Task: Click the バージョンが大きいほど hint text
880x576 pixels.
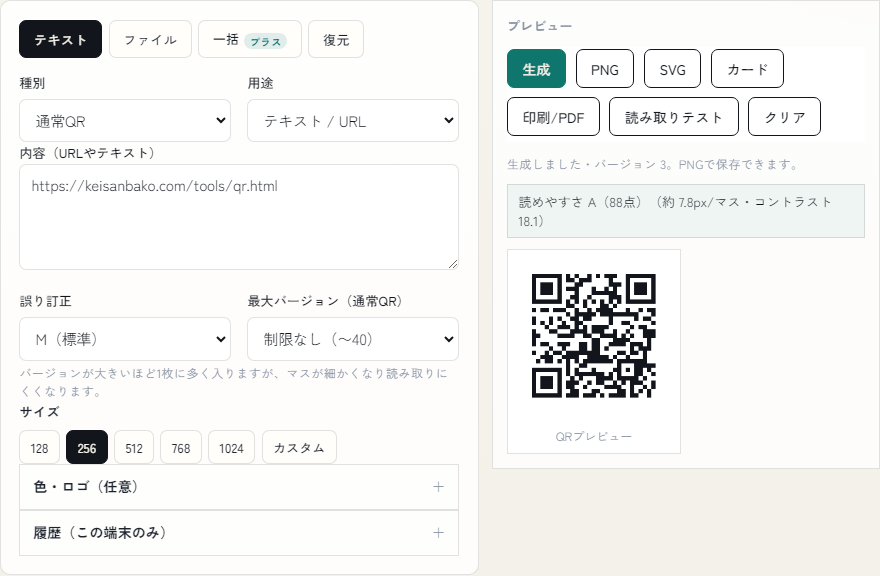Action: [x=233, y=382]
